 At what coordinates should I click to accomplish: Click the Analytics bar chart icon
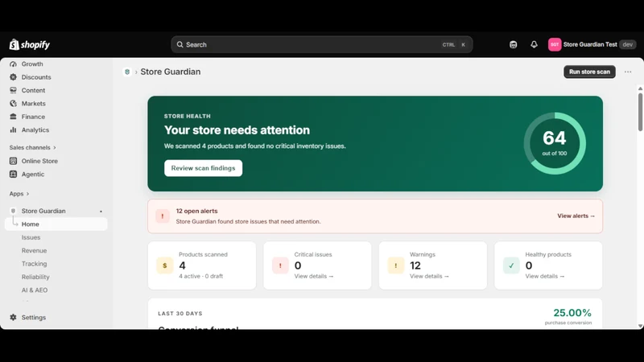point(13,130)
